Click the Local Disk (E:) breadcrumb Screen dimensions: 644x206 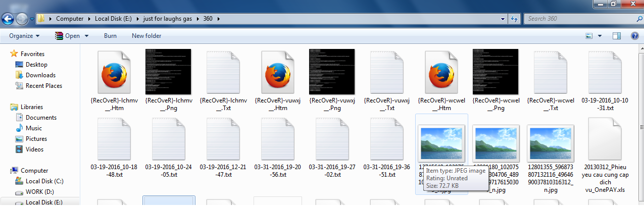click(x=113, y=19)
